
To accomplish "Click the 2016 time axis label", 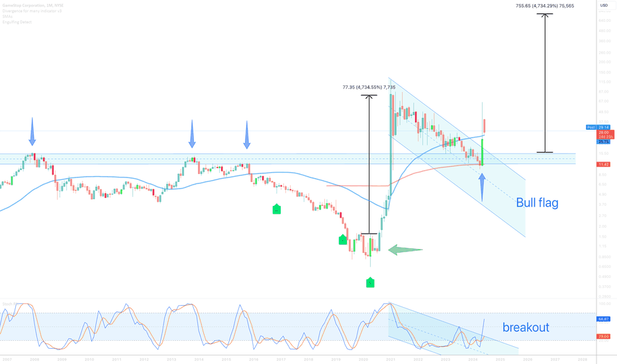I will coord(254,359).
